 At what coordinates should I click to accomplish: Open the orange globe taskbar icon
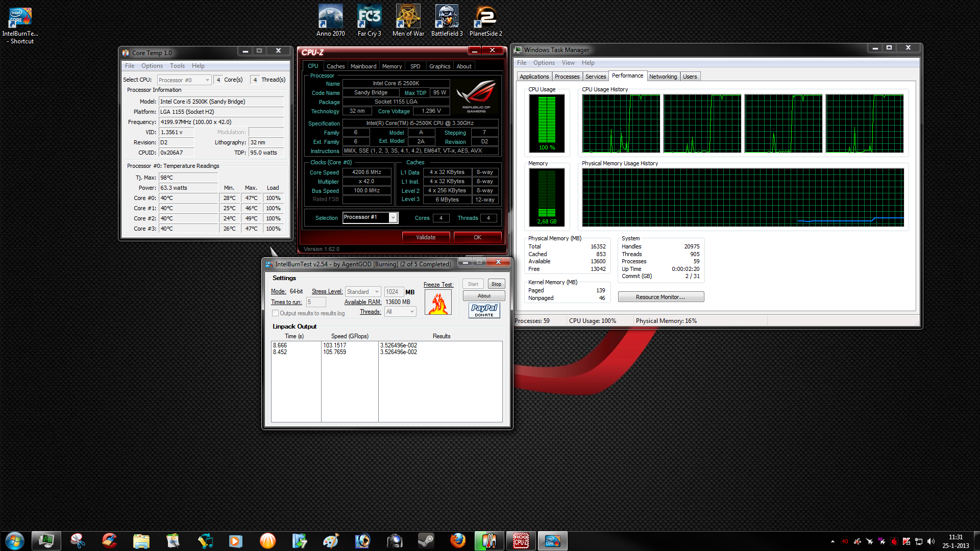pyautogui.click(x=267, y=541)
